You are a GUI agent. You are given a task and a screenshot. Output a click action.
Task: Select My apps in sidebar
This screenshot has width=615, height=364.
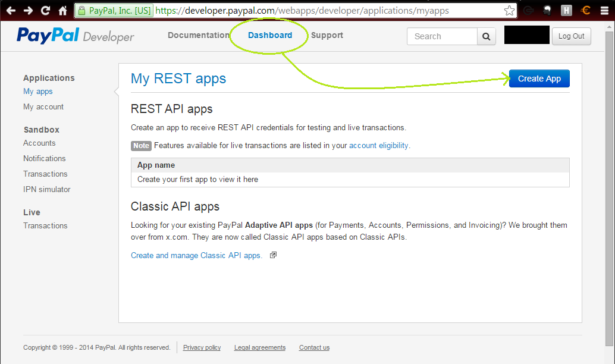click(37, 92)
